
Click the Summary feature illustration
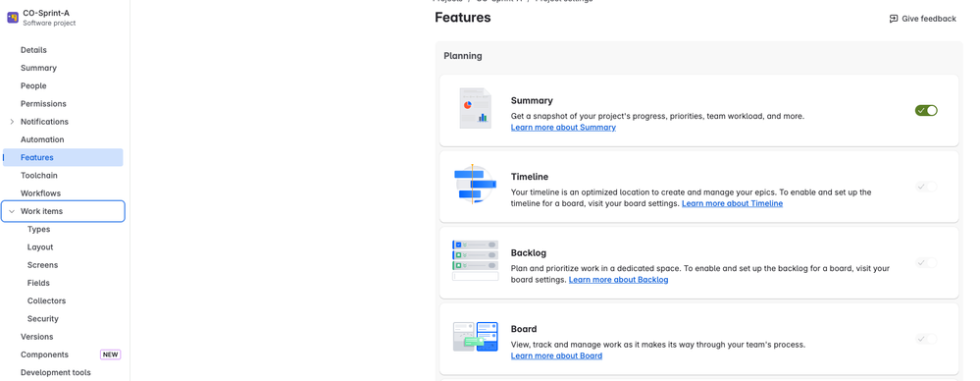pos(475,108)
